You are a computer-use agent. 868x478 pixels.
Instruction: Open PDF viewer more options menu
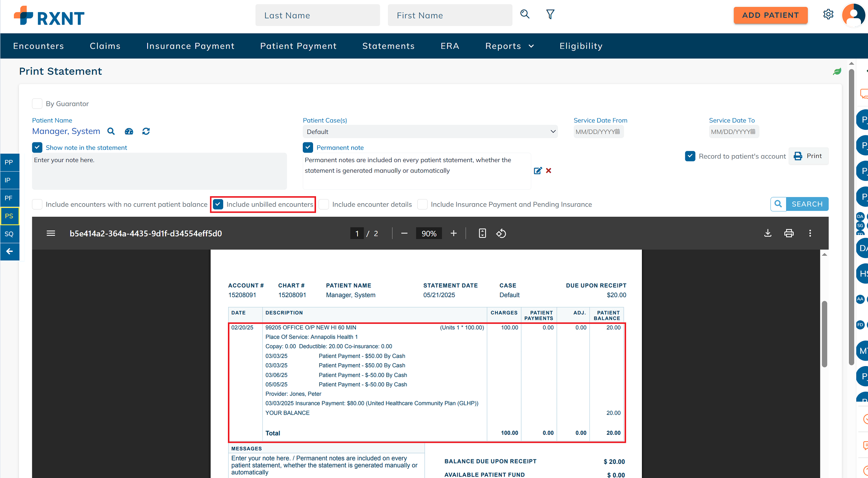tap(810, 233)
